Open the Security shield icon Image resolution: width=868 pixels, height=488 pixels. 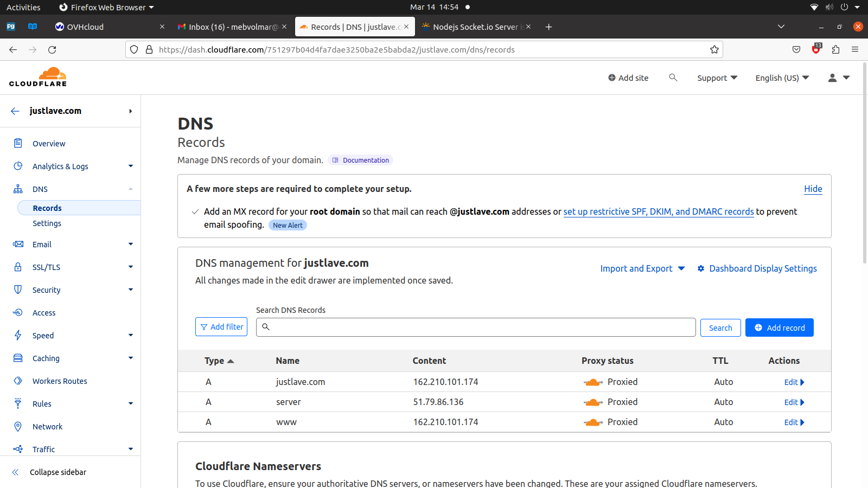point(18,290)
